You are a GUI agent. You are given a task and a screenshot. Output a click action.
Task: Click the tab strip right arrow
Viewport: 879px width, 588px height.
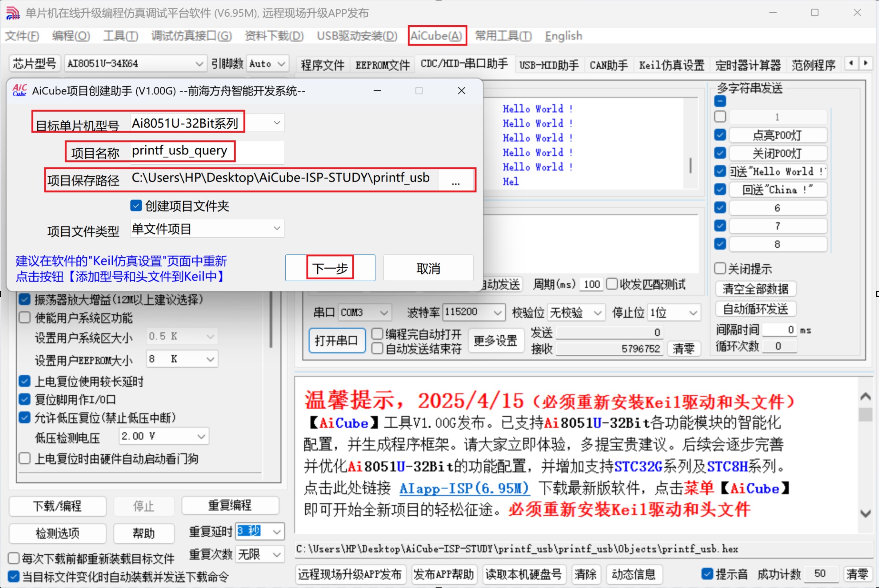click(x=865, y=63)
